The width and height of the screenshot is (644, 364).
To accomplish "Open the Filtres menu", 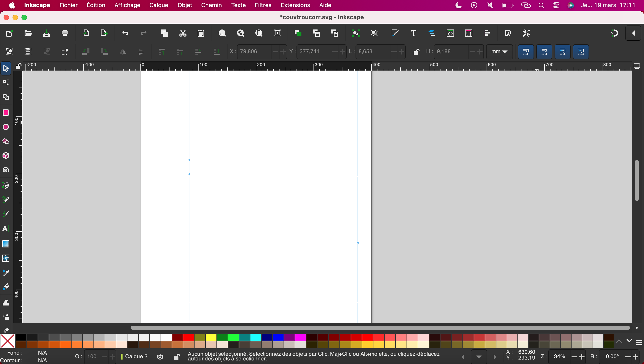I will pyautogui.click(x=263, y=5).
